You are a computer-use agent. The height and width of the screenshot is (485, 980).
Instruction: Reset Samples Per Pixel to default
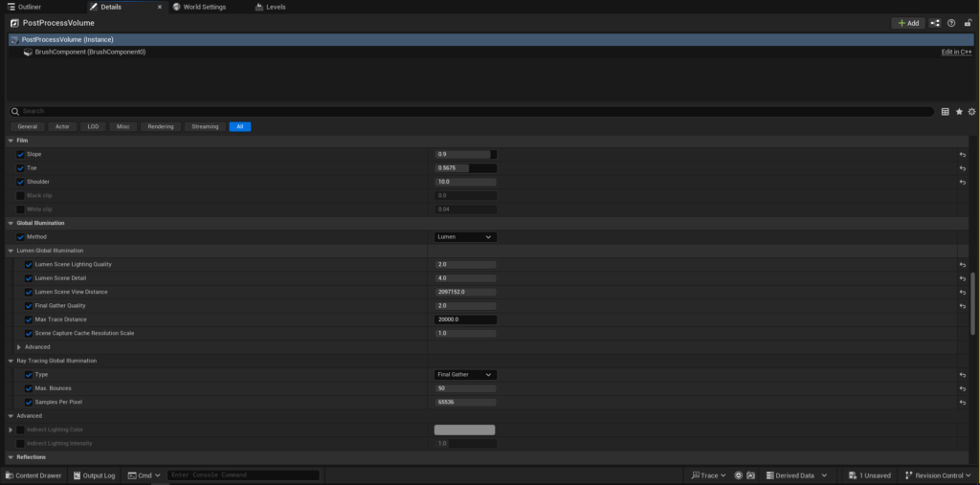tap(963, 402)
